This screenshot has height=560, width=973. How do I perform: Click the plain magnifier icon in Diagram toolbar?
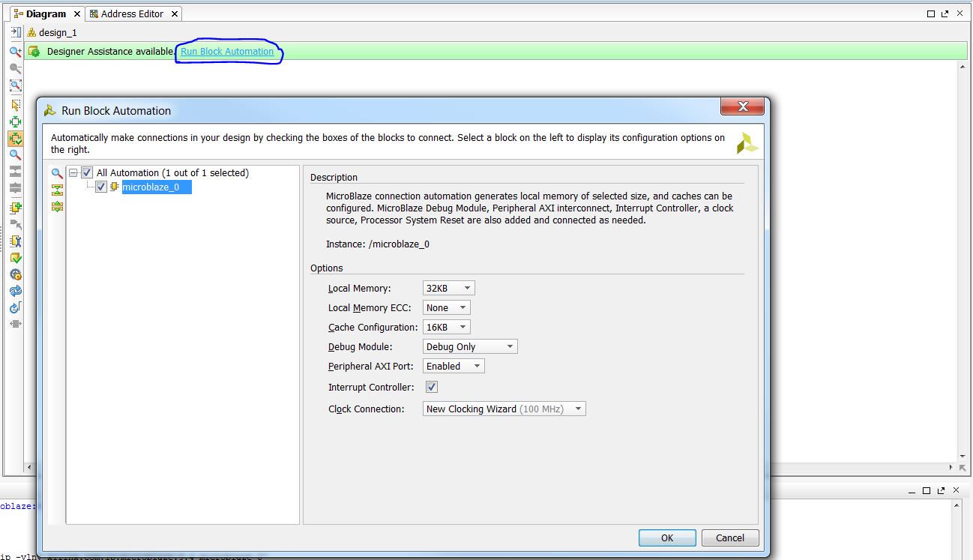coord(15,155)
